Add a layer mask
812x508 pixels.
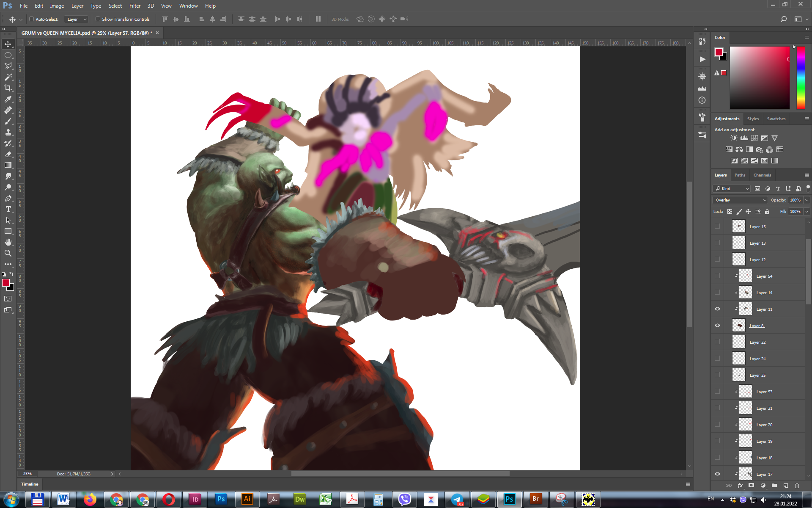[752, 486]
